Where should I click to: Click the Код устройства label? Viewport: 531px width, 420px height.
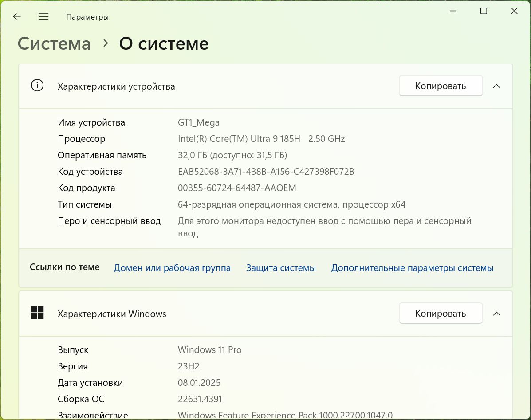(90, 172)
